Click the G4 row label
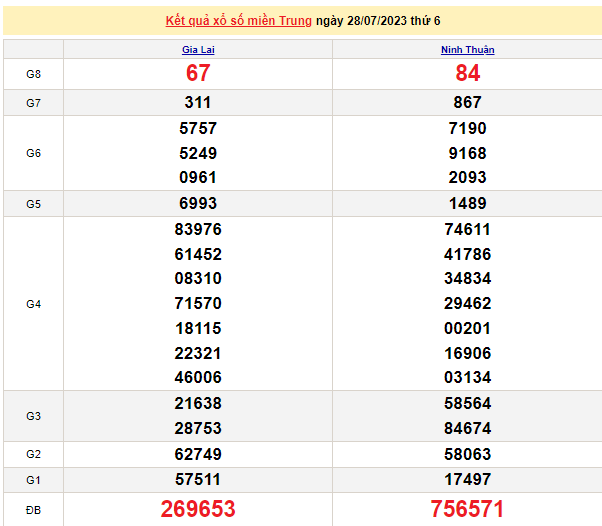The width and height of the screenshot is (602, 526). tap(33, 303)
